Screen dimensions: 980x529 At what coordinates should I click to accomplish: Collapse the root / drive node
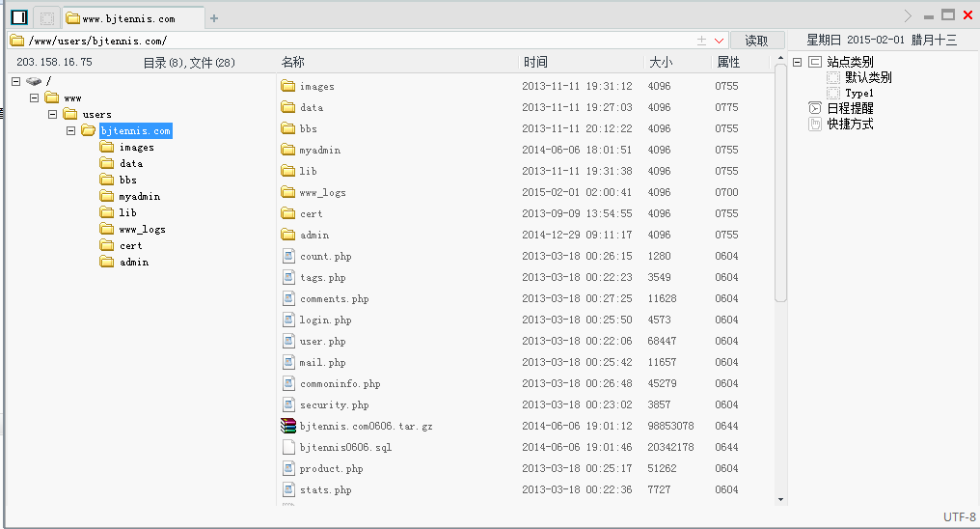(x=16, y=81)
